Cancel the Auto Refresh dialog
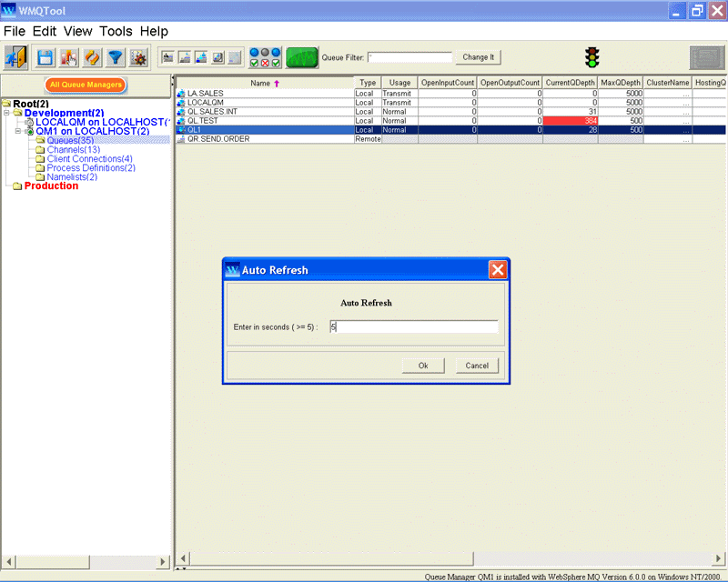 477,366
